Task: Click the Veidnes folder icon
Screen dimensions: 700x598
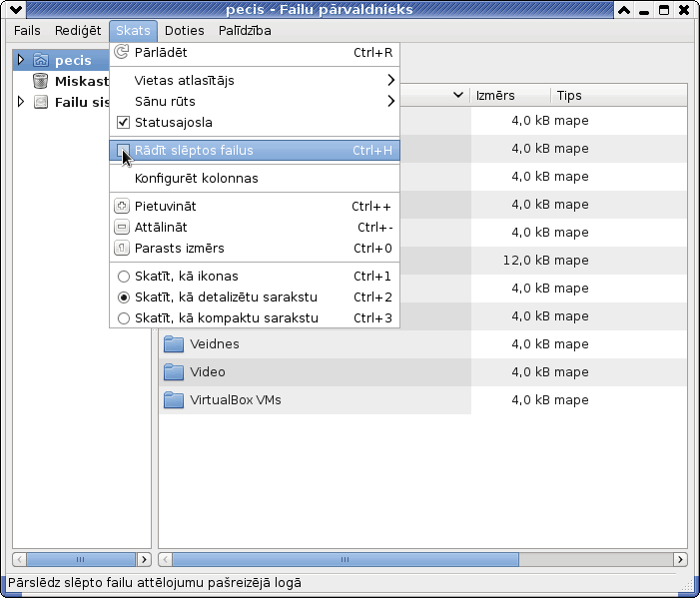Action: [174, 344]
